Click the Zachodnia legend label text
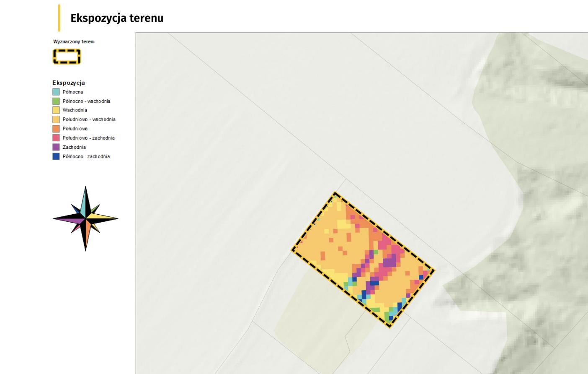The width and height of the screenshot is (588, 374). [74, 147]
